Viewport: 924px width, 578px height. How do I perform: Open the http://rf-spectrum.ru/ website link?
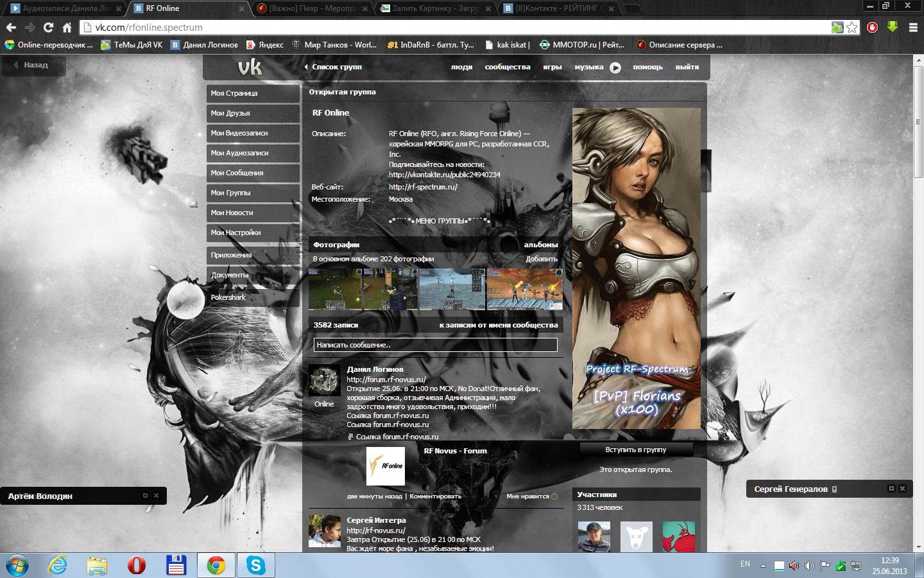pos(423,187)
